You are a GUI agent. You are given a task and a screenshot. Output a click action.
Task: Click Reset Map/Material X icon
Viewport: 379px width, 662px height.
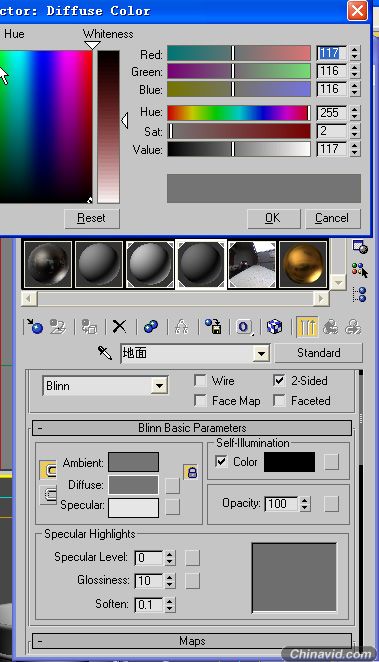coord(119,326)
